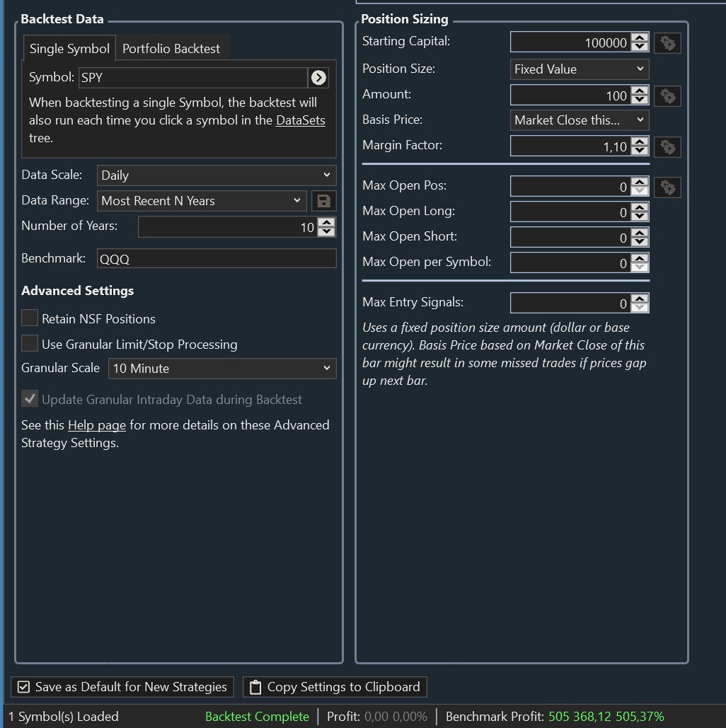Click the gear icon beside Margin Factor
Screen dimensions: 726x728
(667, 147)
